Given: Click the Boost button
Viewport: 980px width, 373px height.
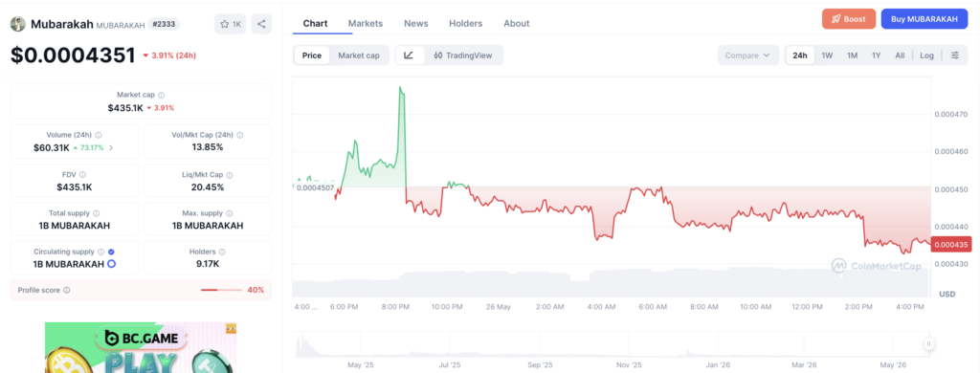Looking at the screenshot, I should (849, 19).
